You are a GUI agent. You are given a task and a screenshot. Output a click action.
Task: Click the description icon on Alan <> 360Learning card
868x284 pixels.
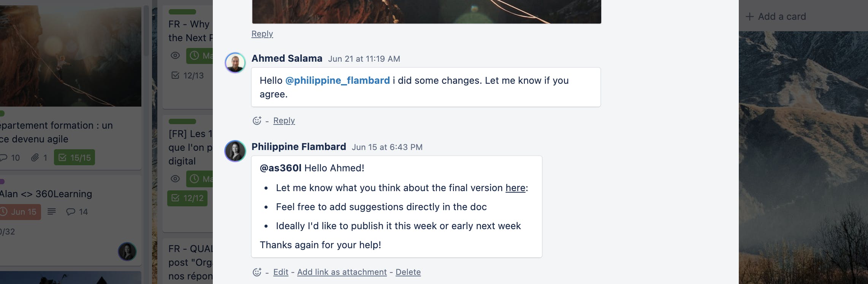click(x=52, y=211)
